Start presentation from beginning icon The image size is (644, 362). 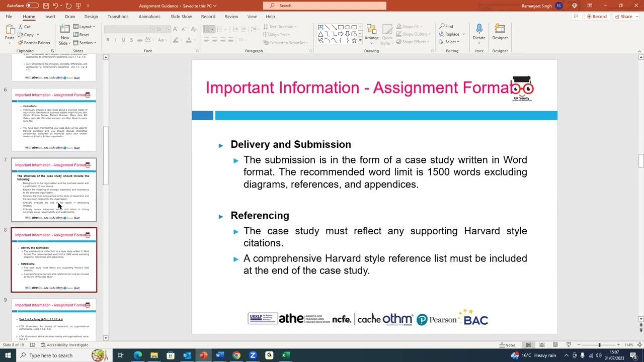click(x=78, y=6)
